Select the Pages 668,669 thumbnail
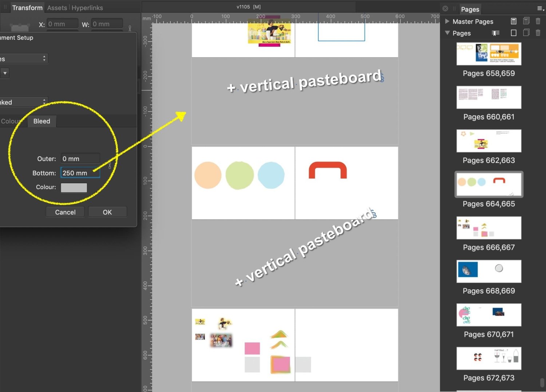 pyautogui.click(x=488, y=271)
